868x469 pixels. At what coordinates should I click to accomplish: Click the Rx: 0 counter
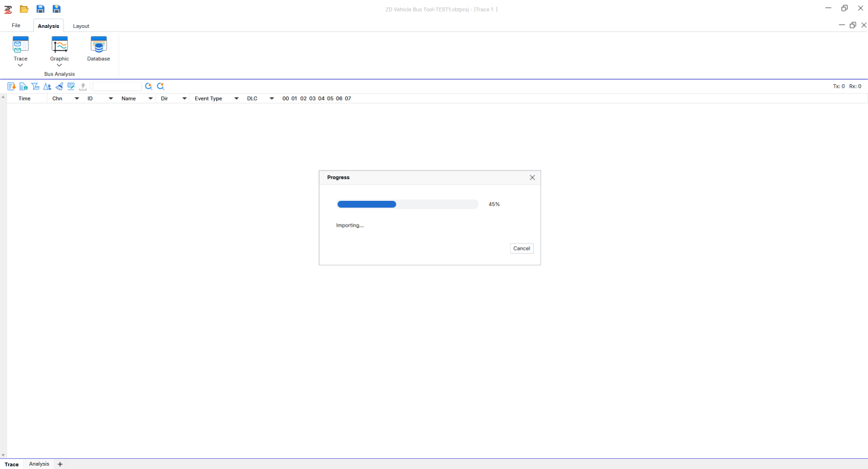pos(855,86)
